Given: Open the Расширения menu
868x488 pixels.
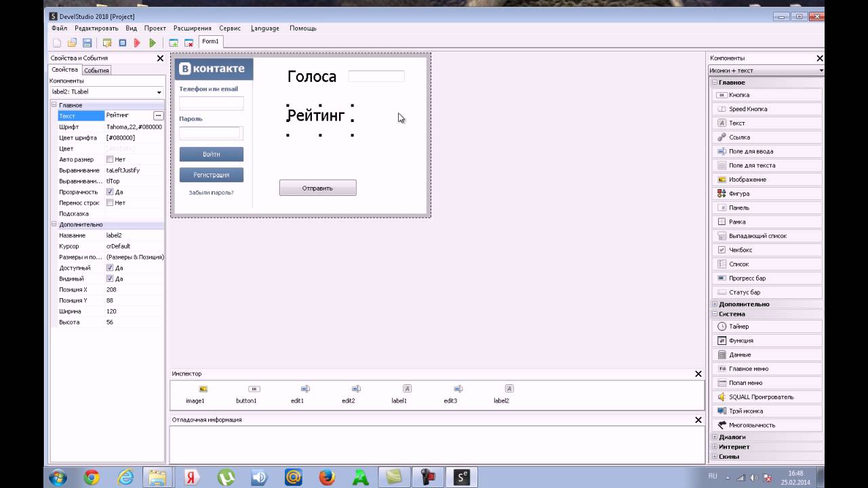Looking at the screenshot, I should pos(193,28).
